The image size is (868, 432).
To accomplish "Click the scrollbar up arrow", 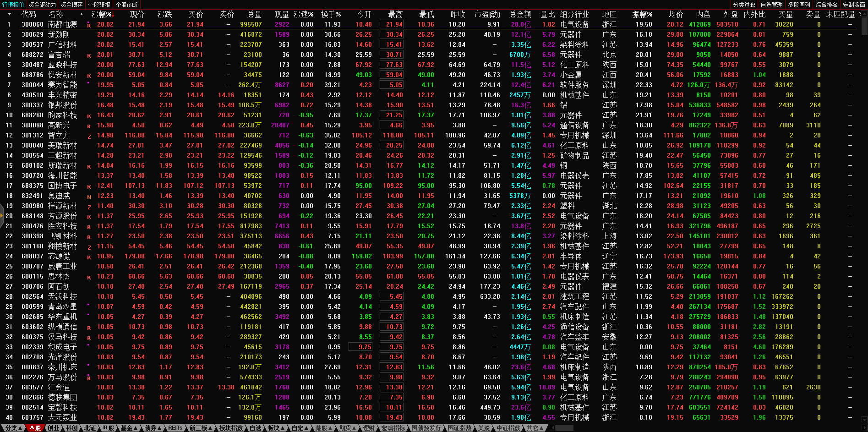I will [864, 14].
